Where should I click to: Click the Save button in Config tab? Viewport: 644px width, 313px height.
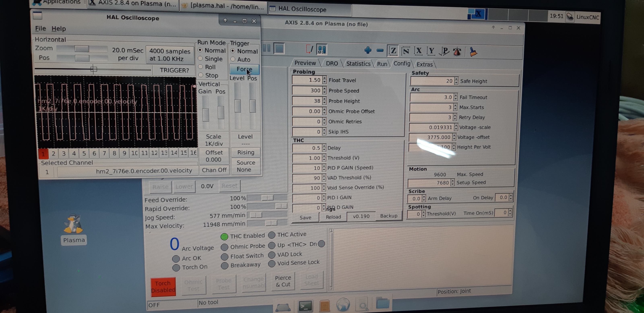pyautogui.click(x=305, y=217)
